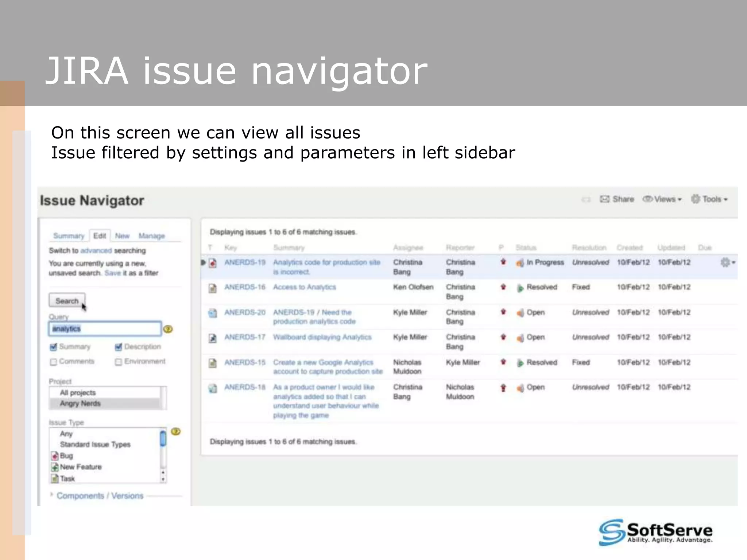Click the priority arrow icon in ANERDS-19 row
The width and height of the screenshot is (747, 560).
tap(503, 262)
